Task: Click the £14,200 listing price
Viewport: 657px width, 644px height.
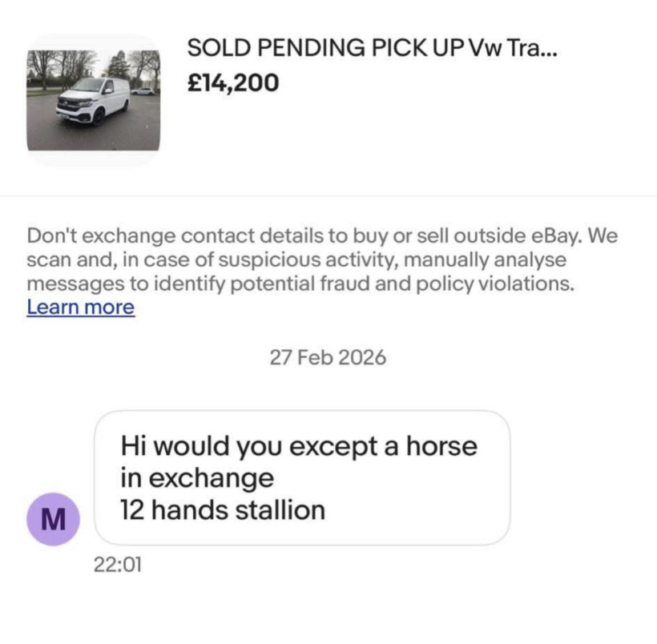Action: point(233,82)
